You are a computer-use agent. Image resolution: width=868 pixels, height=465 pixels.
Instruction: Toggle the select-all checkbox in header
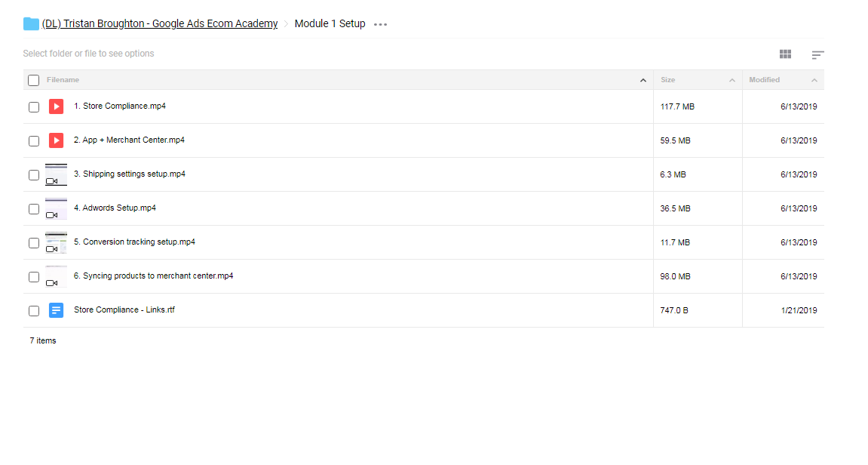(x=34, y=80)
